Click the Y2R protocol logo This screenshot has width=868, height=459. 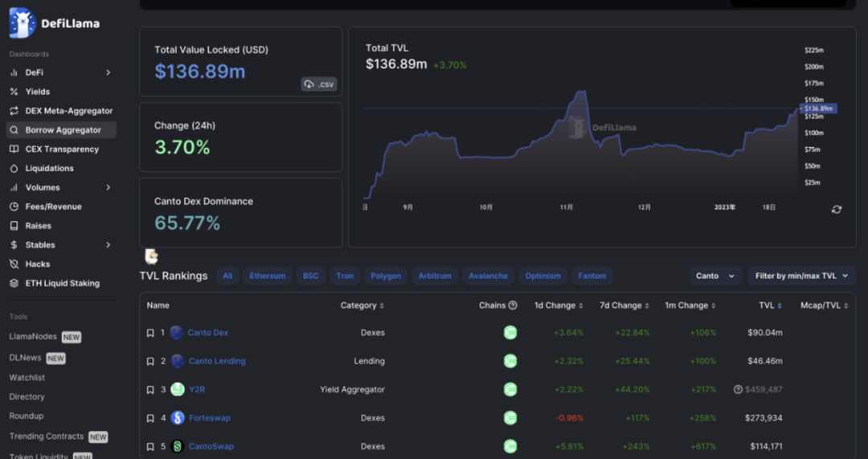tap(177, 389)
